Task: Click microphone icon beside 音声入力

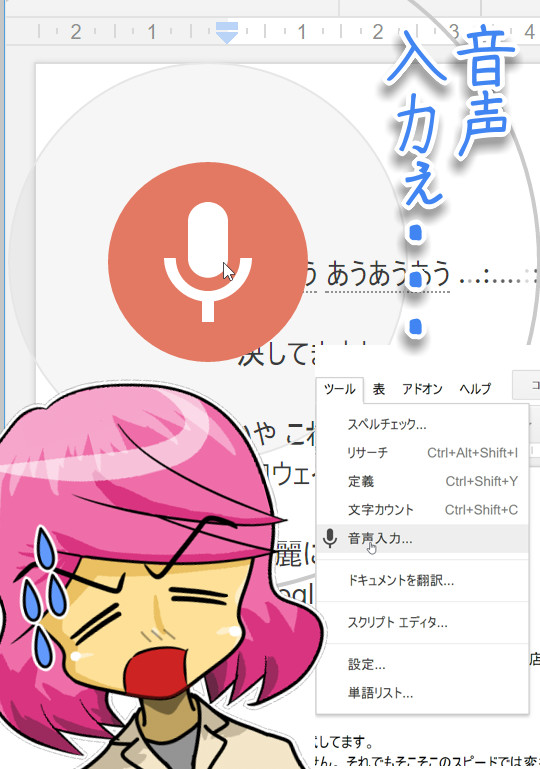Action: click(330, 538)
